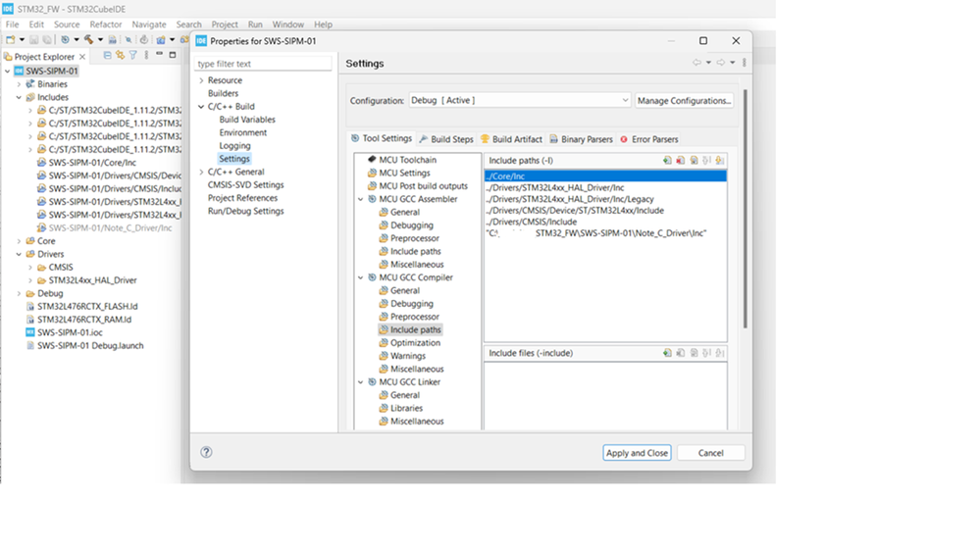Click the Settings page vertical scrollbar

[745, 208]
